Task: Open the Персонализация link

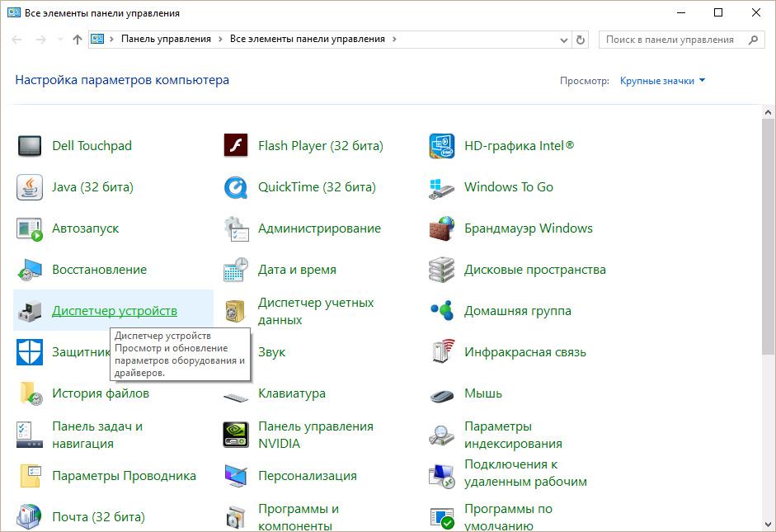Action: 308,476
